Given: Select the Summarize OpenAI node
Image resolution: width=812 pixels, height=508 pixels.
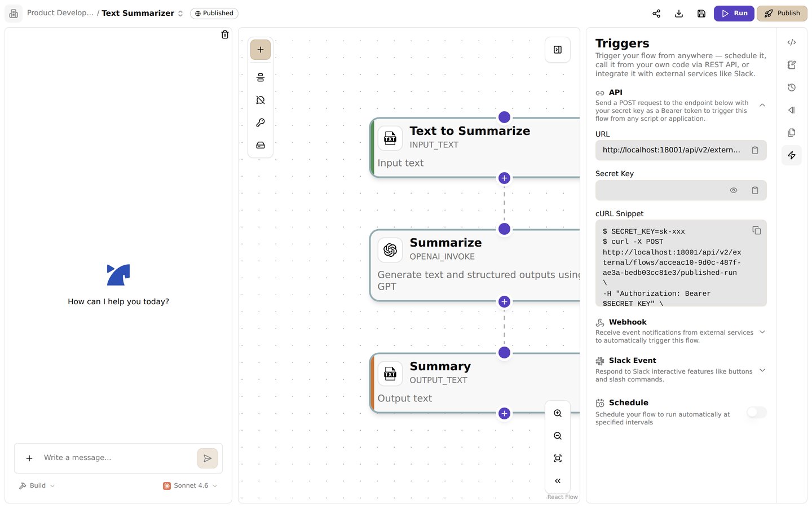Looking at the screenshot, I should tap(475, 265).
